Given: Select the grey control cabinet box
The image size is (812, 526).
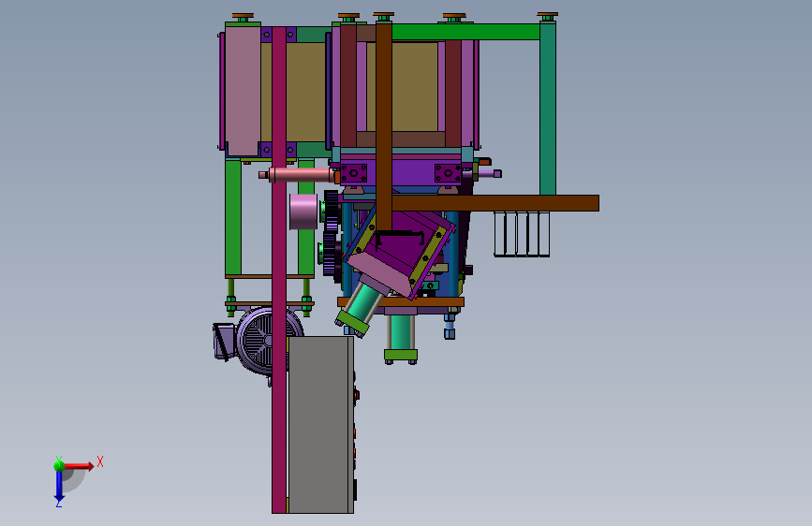Looking at the screenshot, I should click(x=320, y=425).
